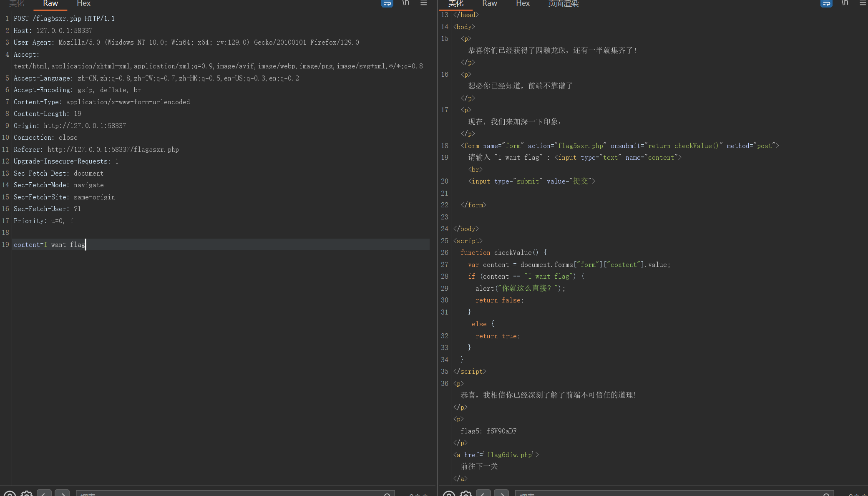Switch response view to Raw tab
This screenshot has width=868, height=496.
pyautogui.click(x=489, y=3)
